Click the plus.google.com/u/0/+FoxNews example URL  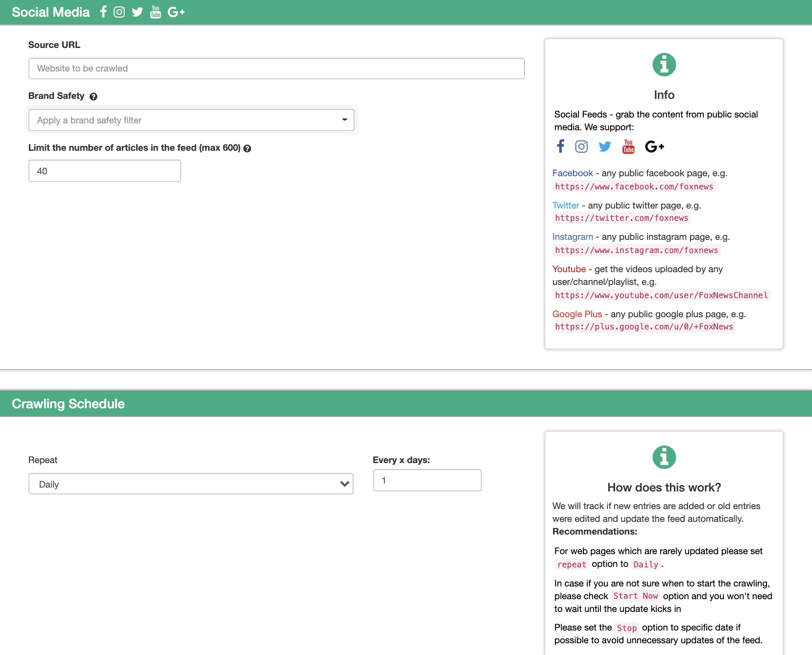click(644, 327)
